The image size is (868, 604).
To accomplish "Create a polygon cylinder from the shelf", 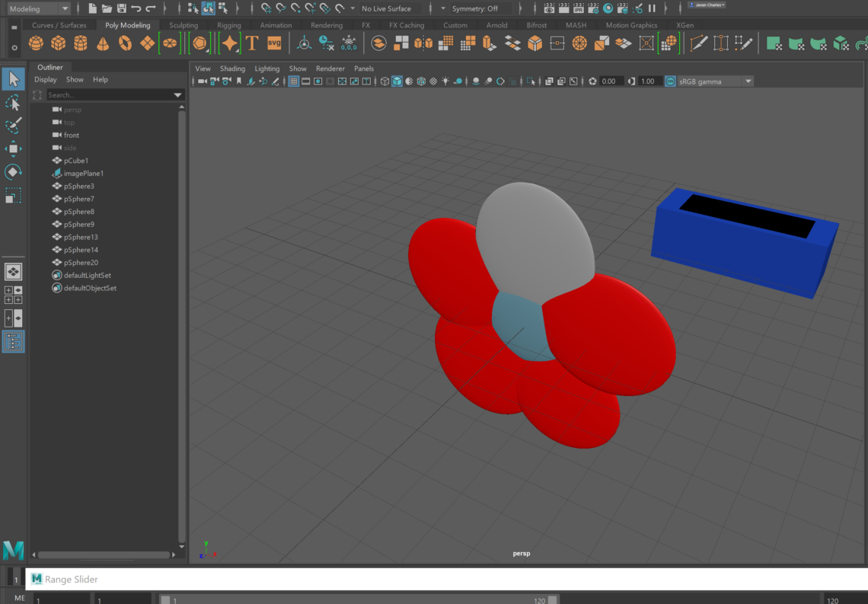I will (81, 43).
